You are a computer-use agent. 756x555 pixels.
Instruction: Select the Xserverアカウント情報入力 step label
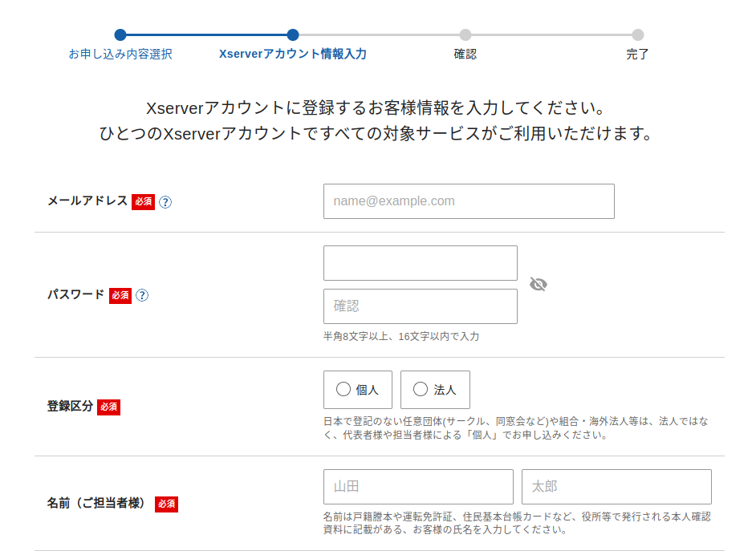pyautogui.click(x=293, y=55)
